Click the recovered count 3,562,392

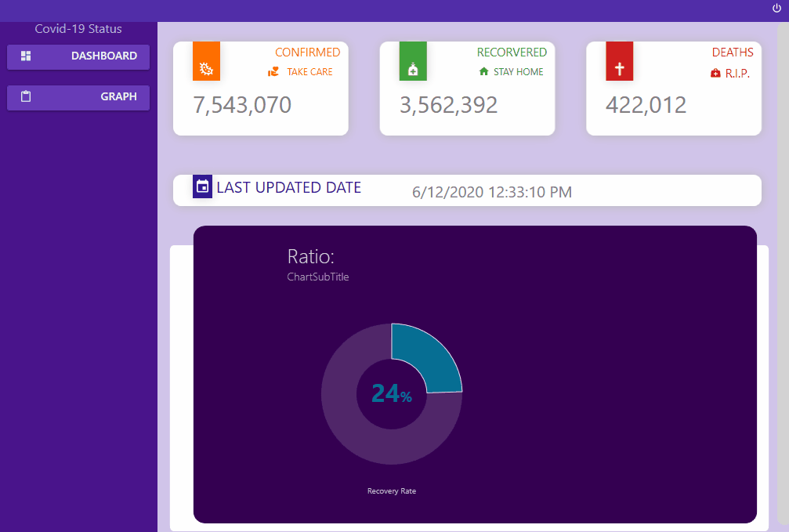450,104
